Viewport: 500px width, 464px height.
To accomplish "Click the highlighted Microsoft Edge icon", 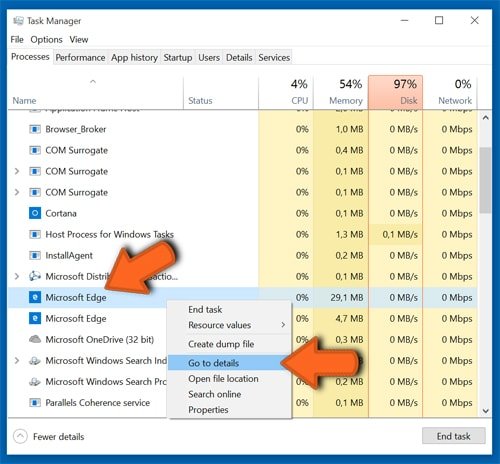I will [x=35, y=297].
